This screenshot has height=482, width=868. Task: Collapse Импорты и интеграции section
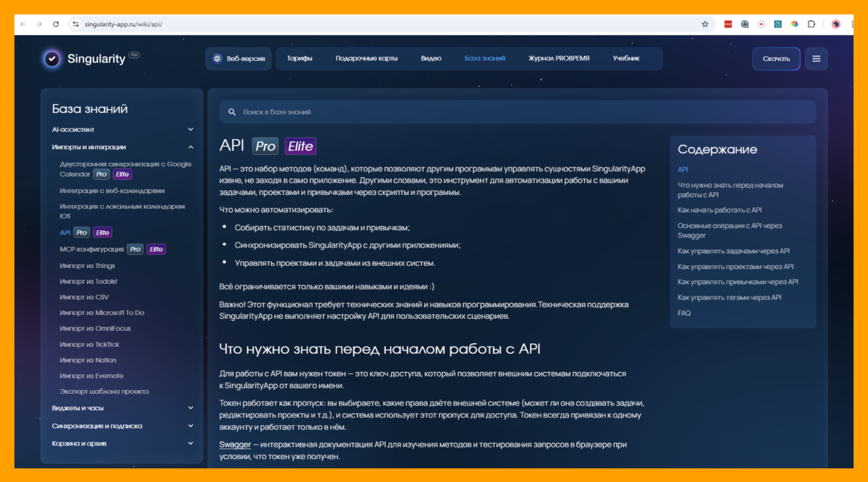click(191, 147)
